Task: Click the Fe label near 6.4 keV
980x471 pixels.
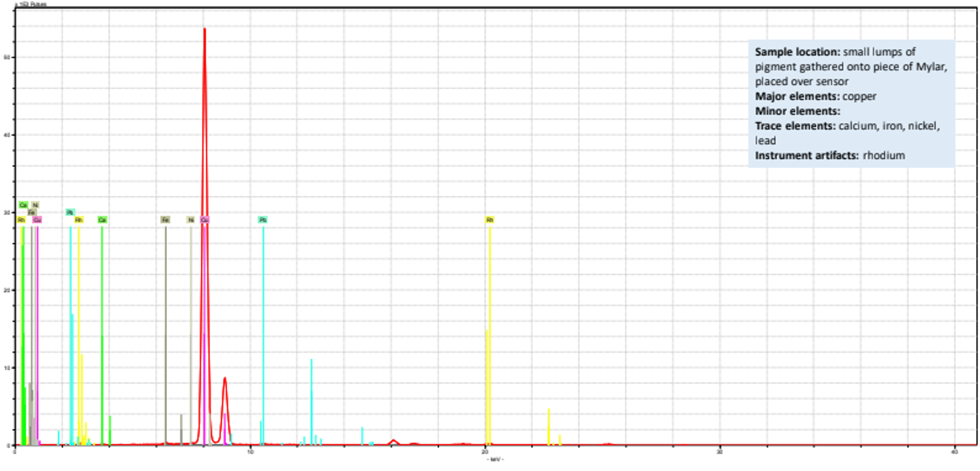Action: pos(165,220)
